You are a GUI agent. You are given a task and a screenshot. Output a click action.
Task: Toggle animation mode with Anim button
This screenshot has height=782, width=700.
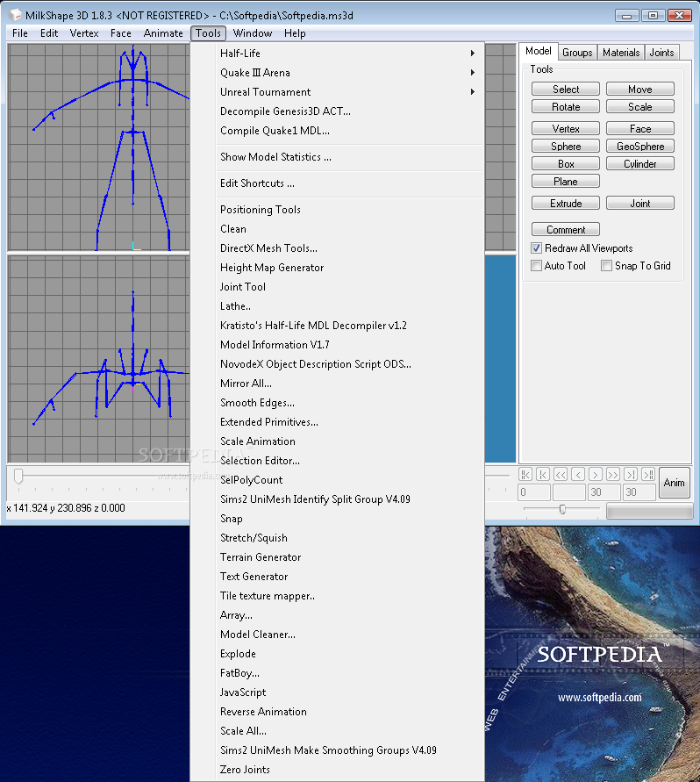click(x=674, y=482)
